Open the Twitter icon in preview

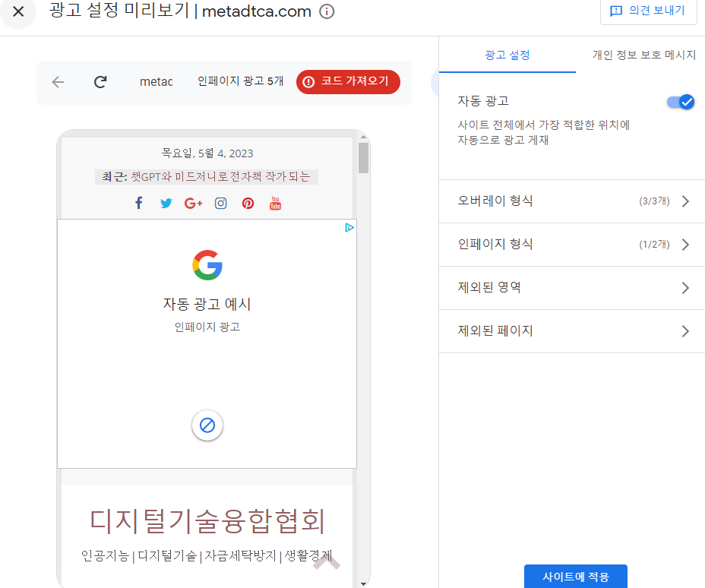point(166,203)
